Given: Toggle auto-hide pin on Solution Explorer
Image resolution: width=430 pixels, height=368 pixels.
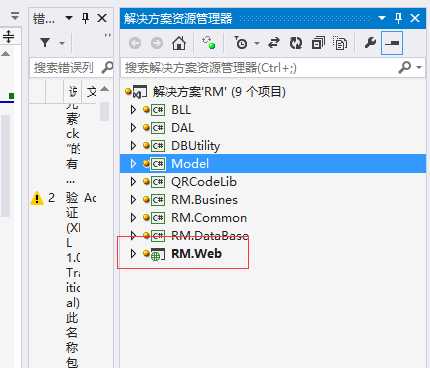Looking at the screenshot, I should (398, 18).
